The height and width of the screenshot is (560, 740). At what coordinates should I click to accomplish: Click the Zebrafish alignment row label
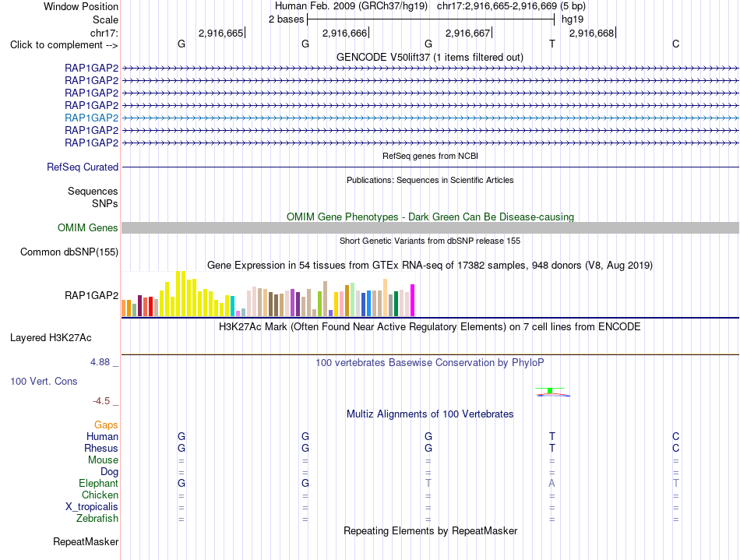point(97,519)
